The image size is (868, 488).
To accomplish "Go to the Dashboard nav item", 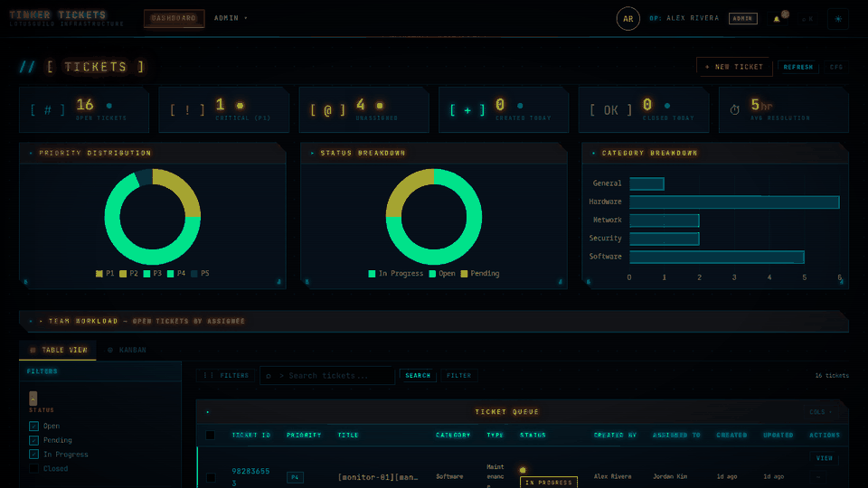I will coord(174,18).
